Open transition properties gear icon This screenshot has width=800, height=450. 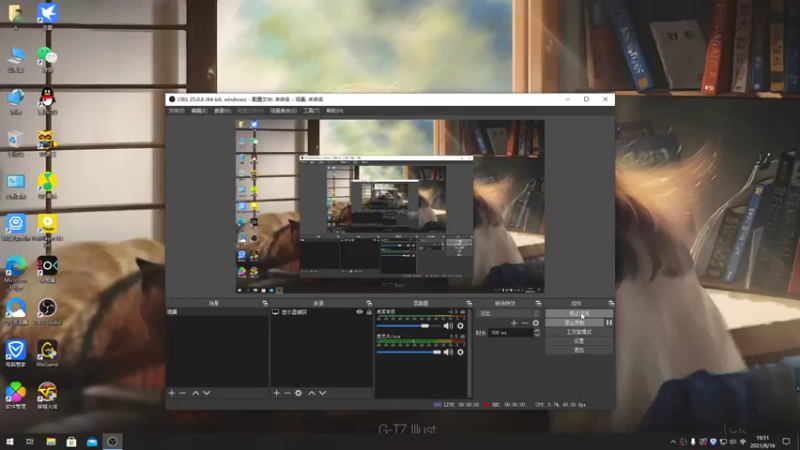click(x=536, y=322)
